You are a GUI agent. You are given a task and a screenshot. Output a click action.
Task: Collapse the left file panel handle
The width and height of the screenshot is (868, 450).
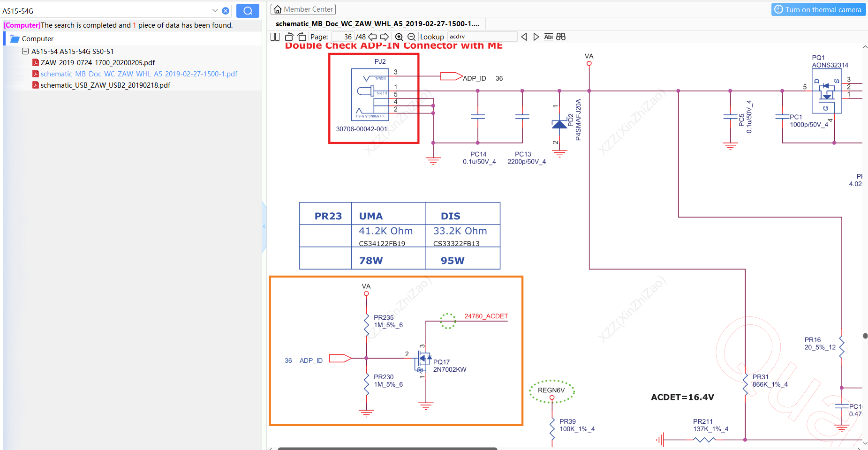pyautogui.click(x=264, y=226)
